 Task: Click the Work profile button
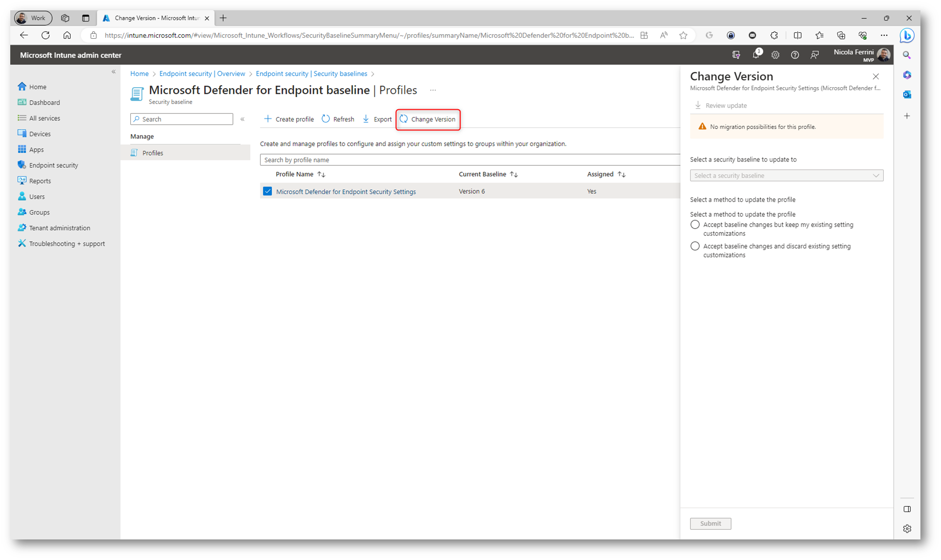point(33,18)
